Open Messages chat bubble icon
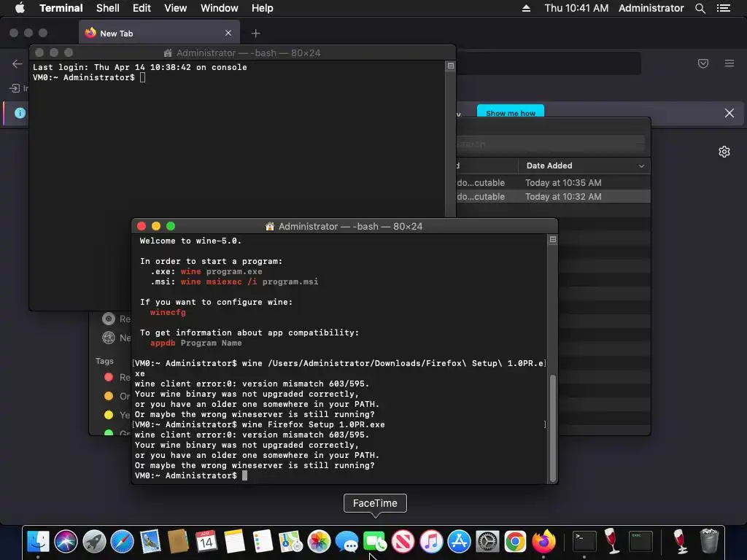 coord(347,542)
